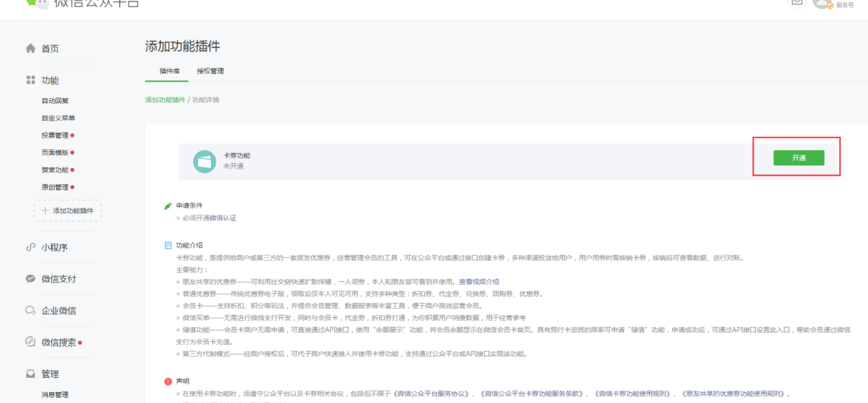Click the dashed 添加功能插件 sidebar button
868x403 pixels.
[68, 210]
